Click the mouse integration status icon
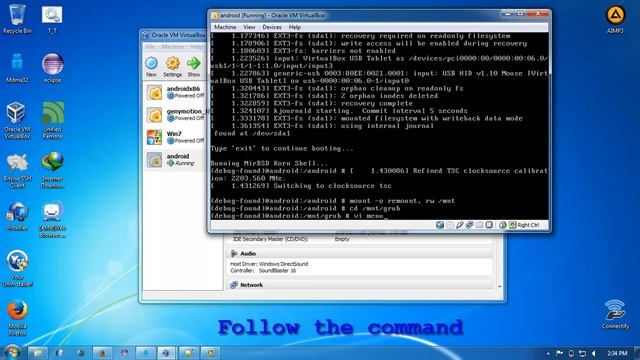Screen dimensions: 640x360 [502, 225]
